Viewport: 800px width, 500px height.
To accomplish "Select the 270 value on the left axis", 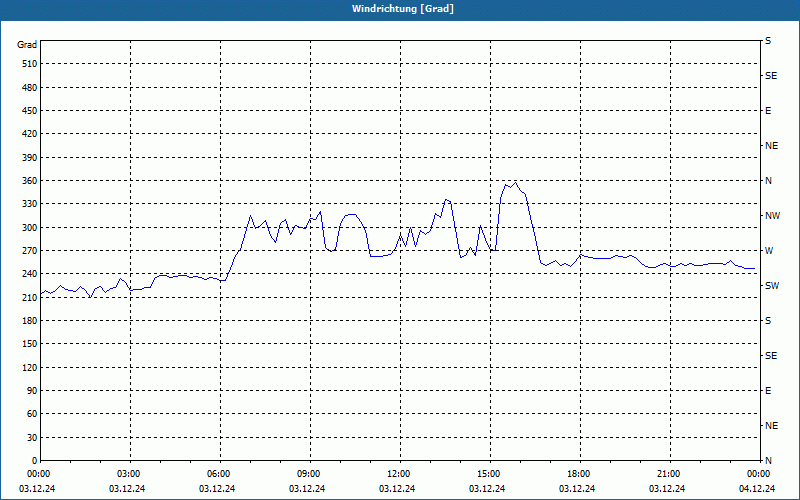I will coord(30,251).
